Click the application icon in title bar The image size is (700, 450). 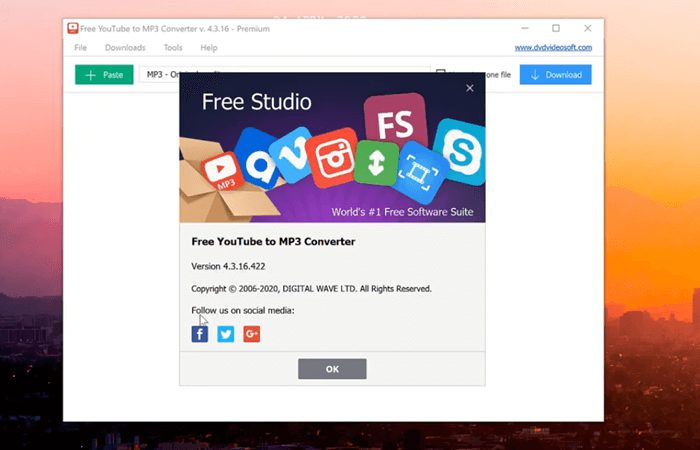coord(73,28)
